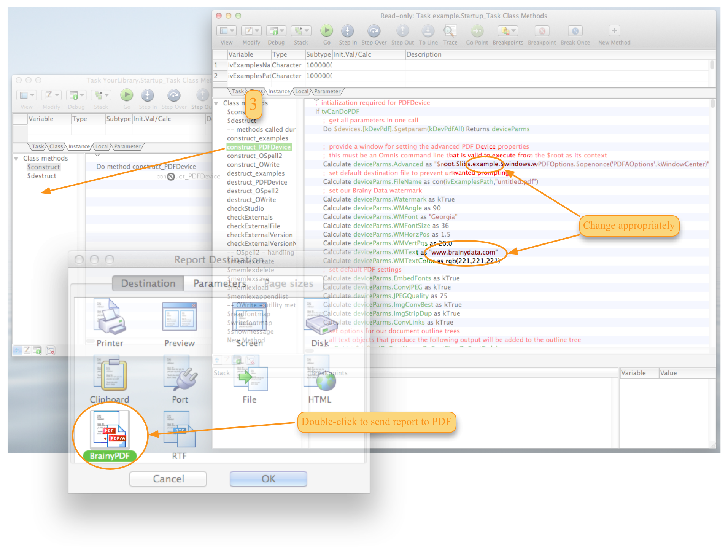
Task: Click the ivExamplesNa variable cell
Action: pos(249,65)
